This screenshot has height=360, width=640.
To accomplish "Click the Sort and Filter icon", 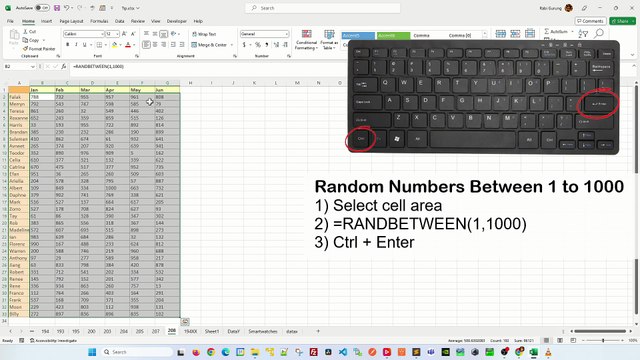I will coord(583,34).
